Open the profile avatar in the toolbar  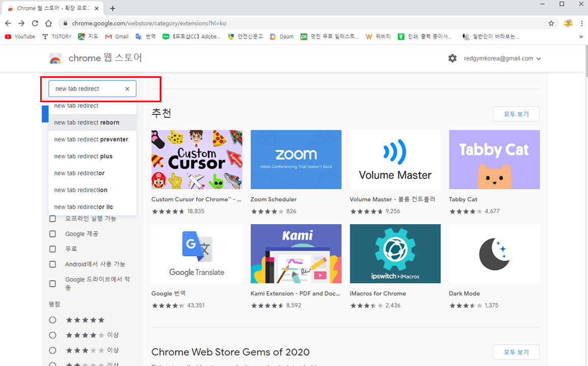coord(568,23)
